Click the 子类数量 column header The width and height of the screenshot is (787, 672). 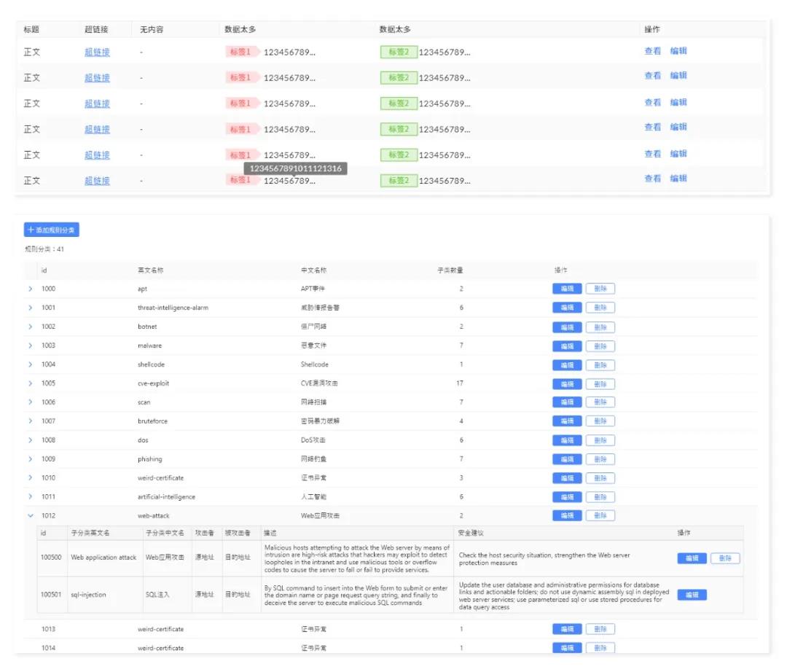(450, 270)
